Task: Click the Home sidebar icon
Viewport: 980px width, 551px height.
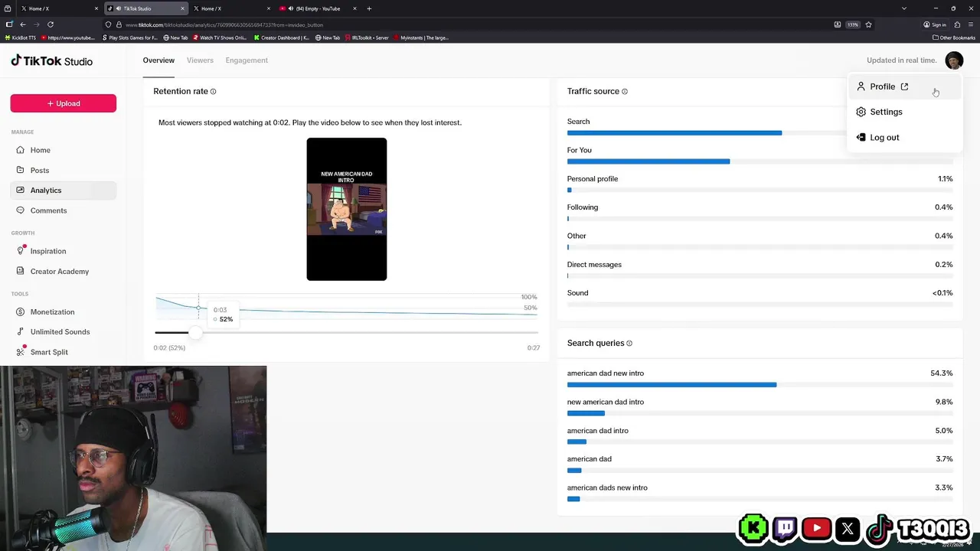Action: (x=21, y=150)
